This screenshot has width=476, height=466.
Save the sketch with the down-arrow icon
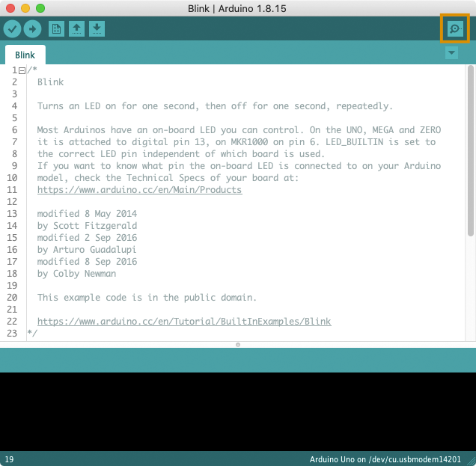pos(97,29)
